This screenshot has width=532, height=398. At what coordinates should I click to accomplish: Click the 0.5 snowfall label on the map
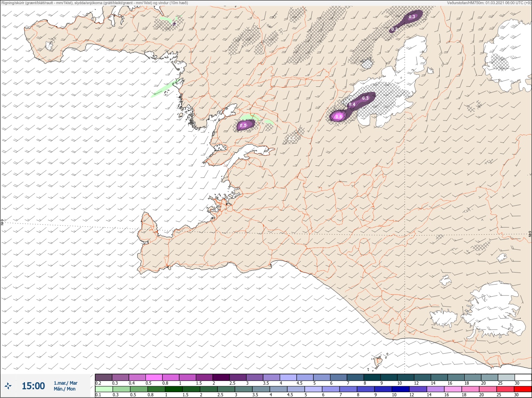[244, 125]
